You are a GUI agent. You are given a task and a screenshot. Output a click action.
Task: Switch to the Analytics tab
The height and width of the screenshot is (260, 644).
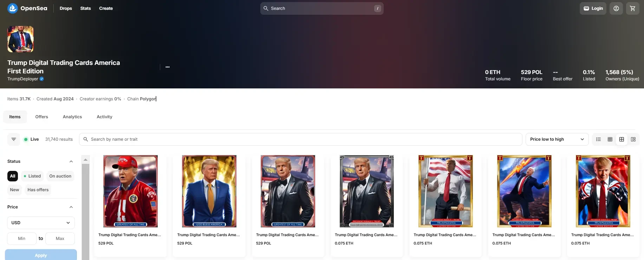[72, 117]
